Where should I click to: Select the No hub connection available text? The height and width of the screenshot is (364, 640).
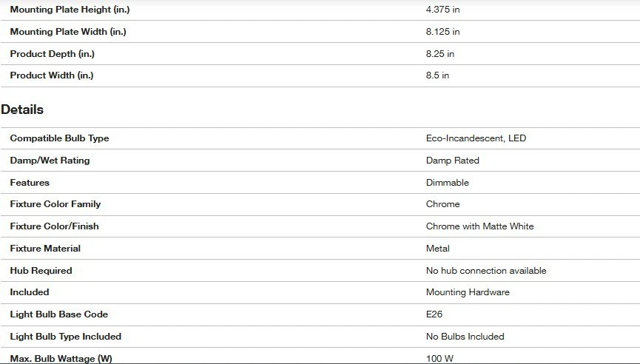click(x=486, y=271)
